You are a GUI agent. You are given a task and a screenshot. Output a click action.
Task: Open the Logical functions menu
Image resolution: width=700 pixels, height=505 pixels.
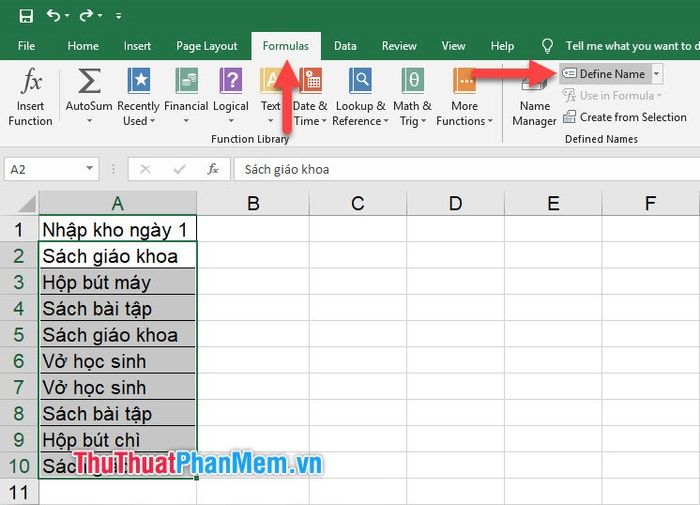(231, 97)
